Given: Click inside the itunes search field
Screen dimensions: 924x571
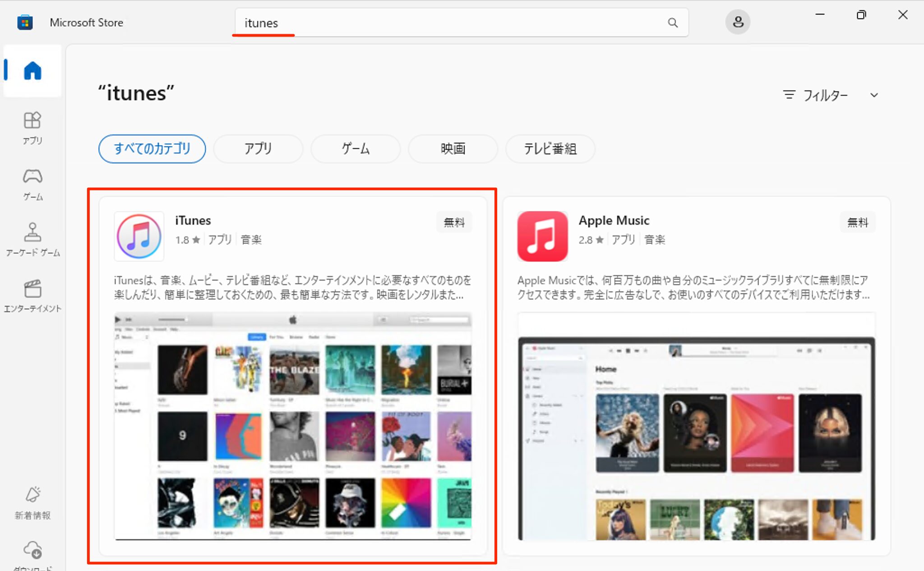Looking at the screenshot, I should coord(406,22).
